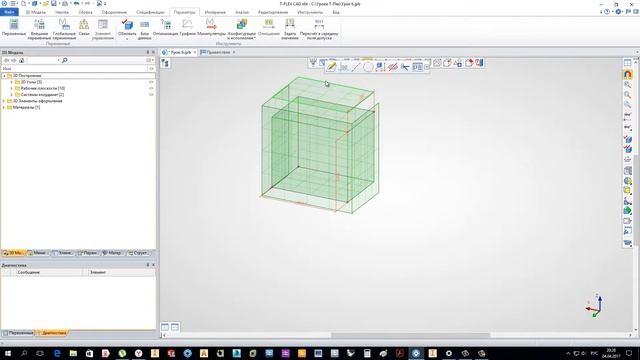Open Внешние переменные in the ribbon
The height and width of the screenshot is (360, 640).
click(x=39, y=29)
